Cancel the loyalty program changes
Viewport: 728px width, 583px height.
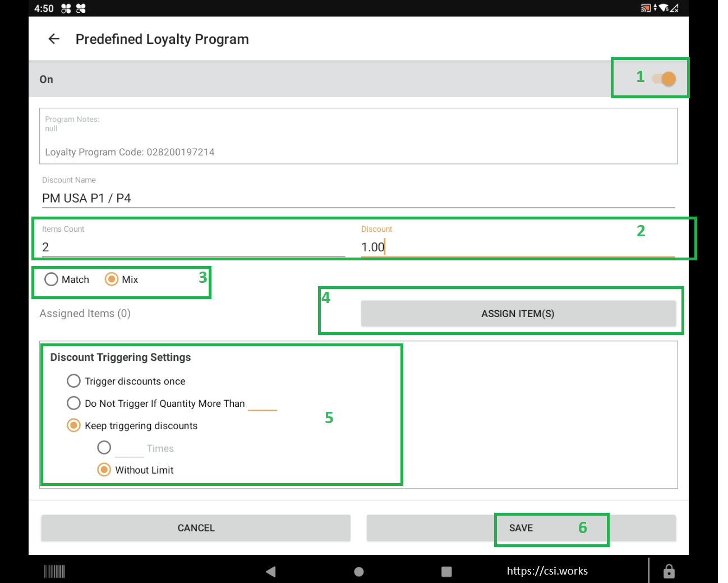[196, 528]
